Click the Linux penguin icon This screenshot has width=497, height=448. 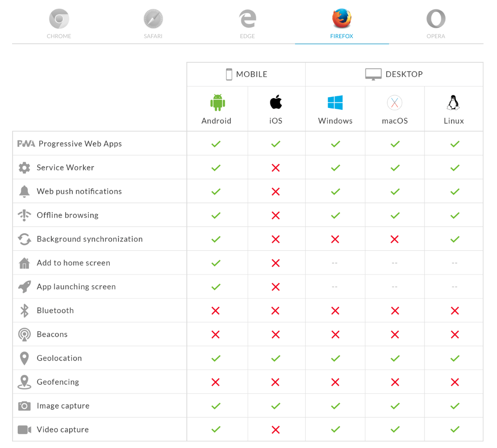tap(453, 102)
